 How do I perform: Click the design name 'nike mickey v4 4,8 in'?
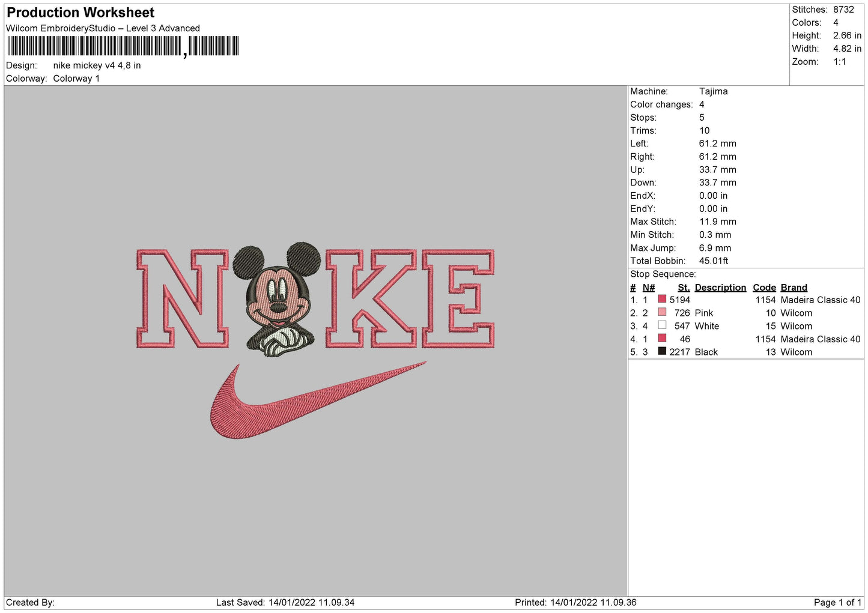[97, 65]
